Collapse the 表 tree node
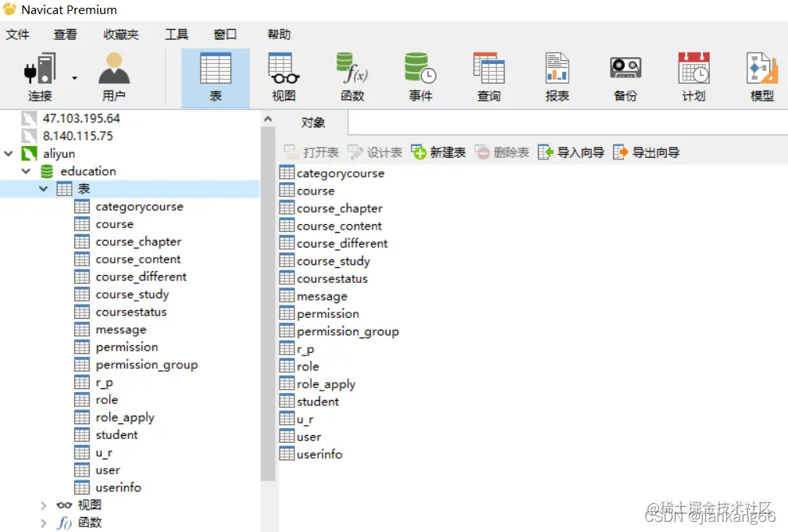This screenshot has width=788, height=532. click(x=44, y=188)
